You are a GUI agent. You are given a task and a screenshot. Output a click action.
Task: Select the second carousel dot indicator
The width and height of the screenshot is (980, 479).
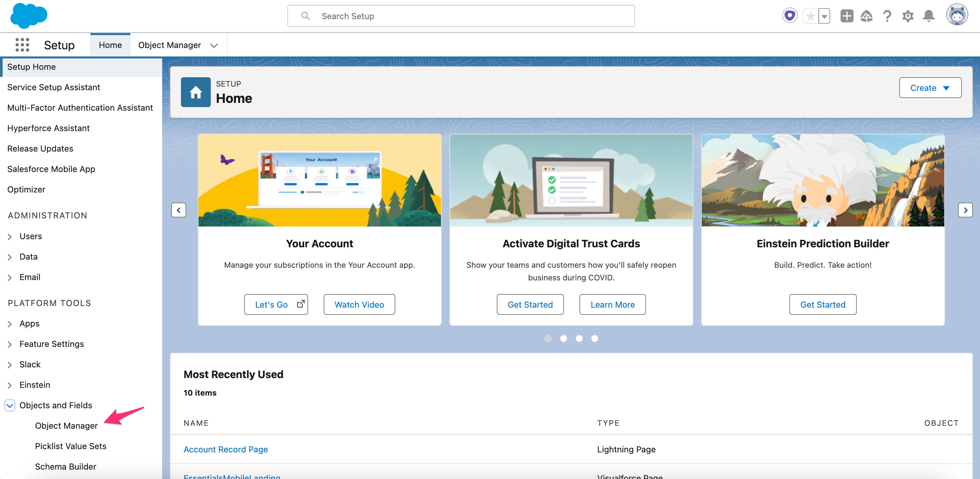coord(564,338)
